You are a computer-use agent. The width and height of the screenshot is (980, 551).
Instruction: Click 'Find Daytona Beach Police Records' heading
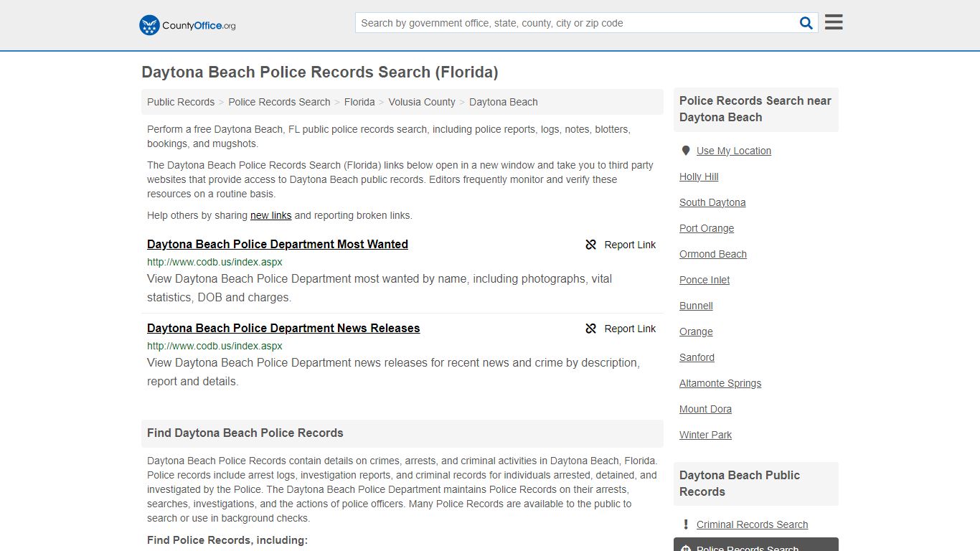coord(245,433)
